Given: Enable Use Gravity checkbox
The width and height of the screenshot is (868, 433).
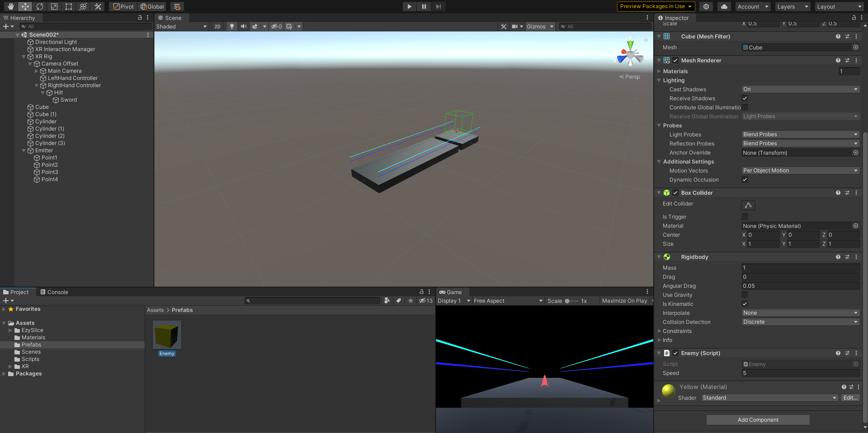Looking at the screenshot, I should click(x=745, y=295).
